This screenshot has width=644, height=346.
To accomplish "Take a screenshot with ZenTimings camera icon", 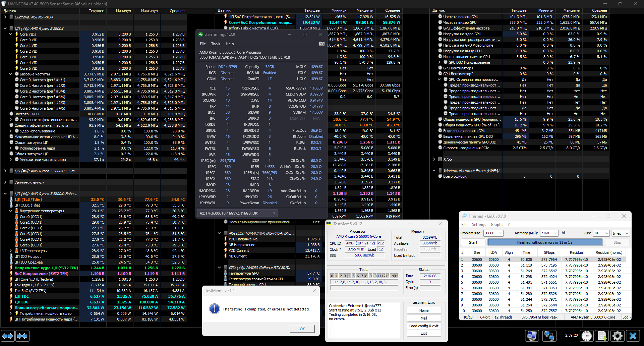I will 321,44.
